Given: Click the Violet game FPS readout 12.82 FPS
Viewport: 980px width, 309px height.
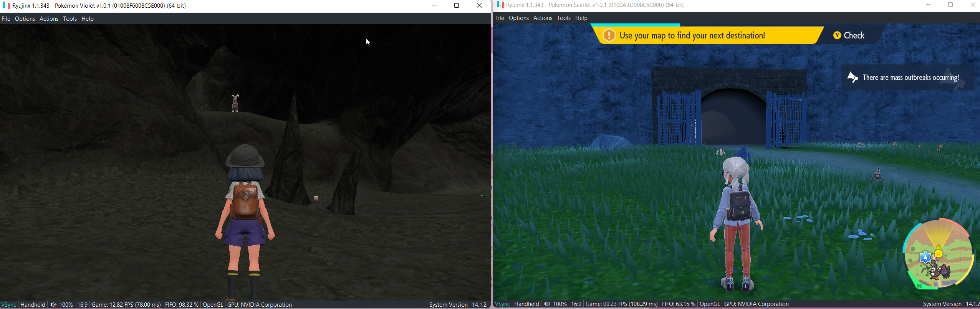Looking at the screenshot, I should 126,305.
